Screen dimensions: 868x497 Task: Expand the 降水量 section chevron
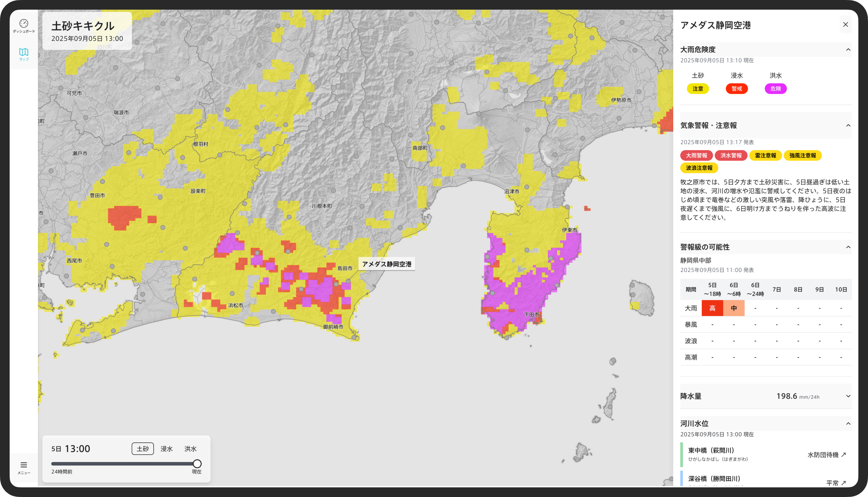point(848,396)
